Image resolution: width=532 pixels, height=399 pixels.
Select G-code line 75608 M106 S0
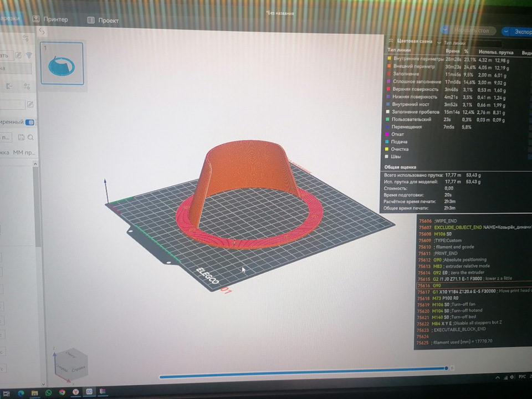[435, 234]
